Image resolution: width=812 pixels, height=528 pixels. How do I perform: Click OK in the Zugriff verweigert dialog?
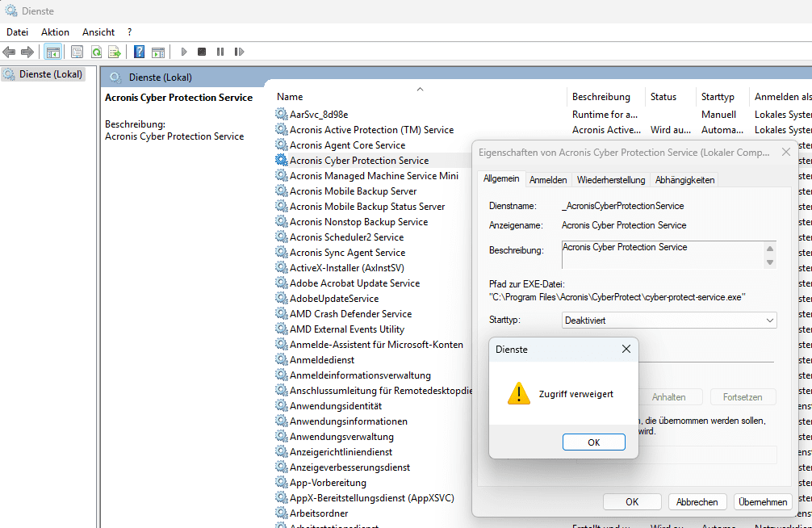[593, 442]
